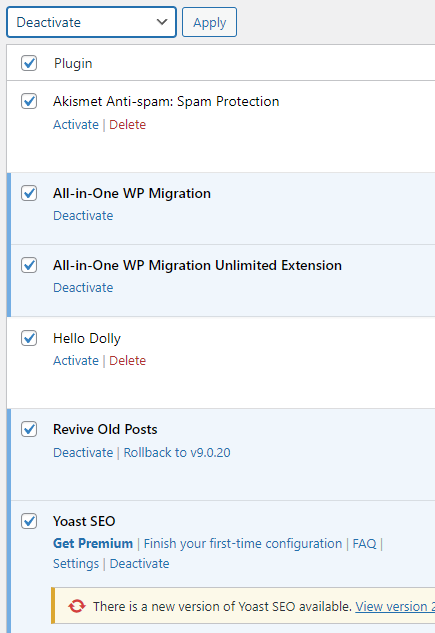Activate the Hello Dolly plugin
This screenshot has width=435, height=633.
click(x=76, y=361)
